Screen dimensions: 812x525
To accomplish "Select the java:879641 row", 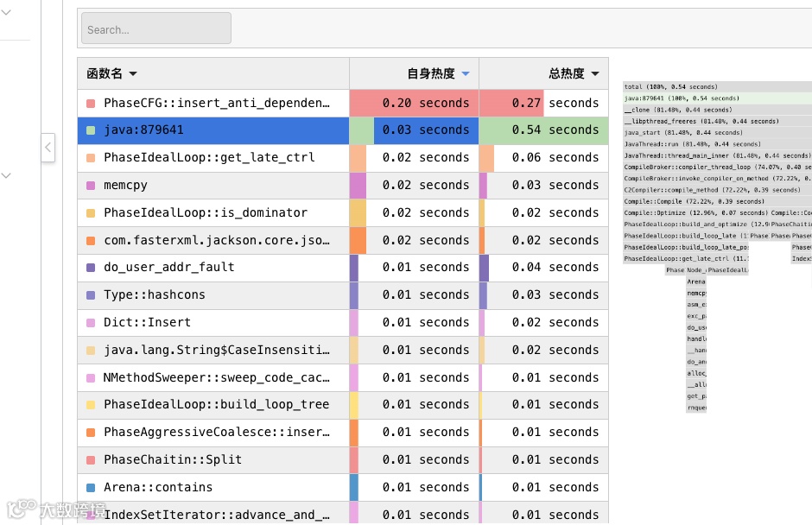I will [x=343, y=130].
